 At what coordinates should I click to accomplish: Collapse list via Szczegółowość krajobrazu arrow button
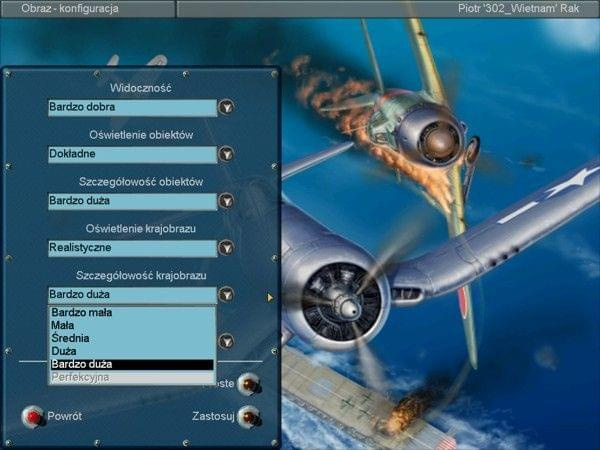coord(226,295)
